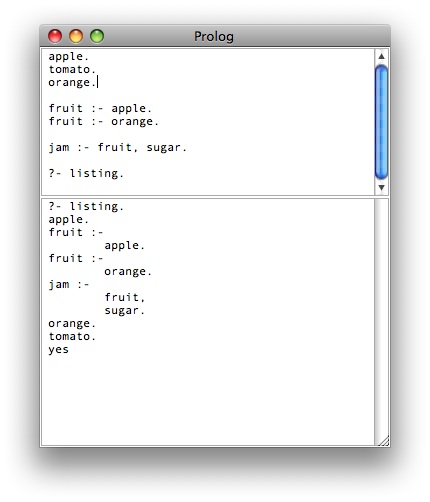Click the Prolog window title bar
430x502 pixels.
pyautogui.click(x=214, y=36)
